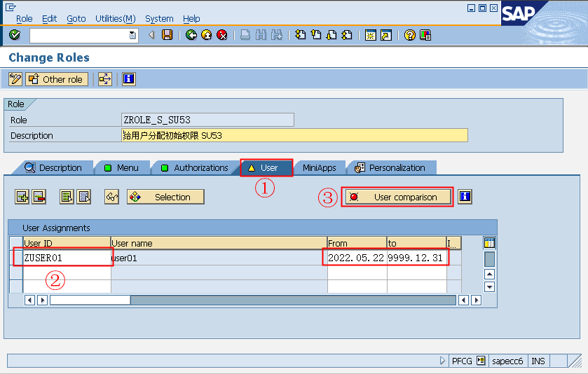Click the Information icon in application toolbar
The width and height of the screenshot is (588, 374).
[129, 79]
